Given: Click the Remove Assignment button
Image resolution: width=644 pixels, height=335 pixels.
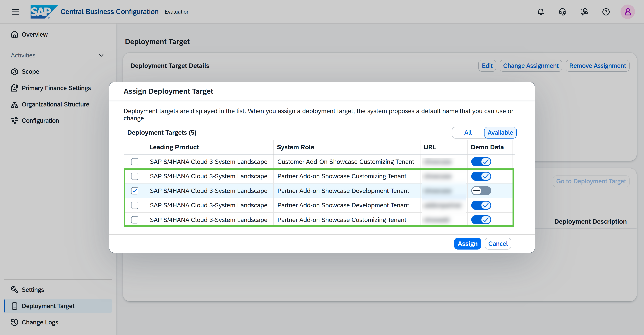Looking at the screenshot, I should (598, 66).
